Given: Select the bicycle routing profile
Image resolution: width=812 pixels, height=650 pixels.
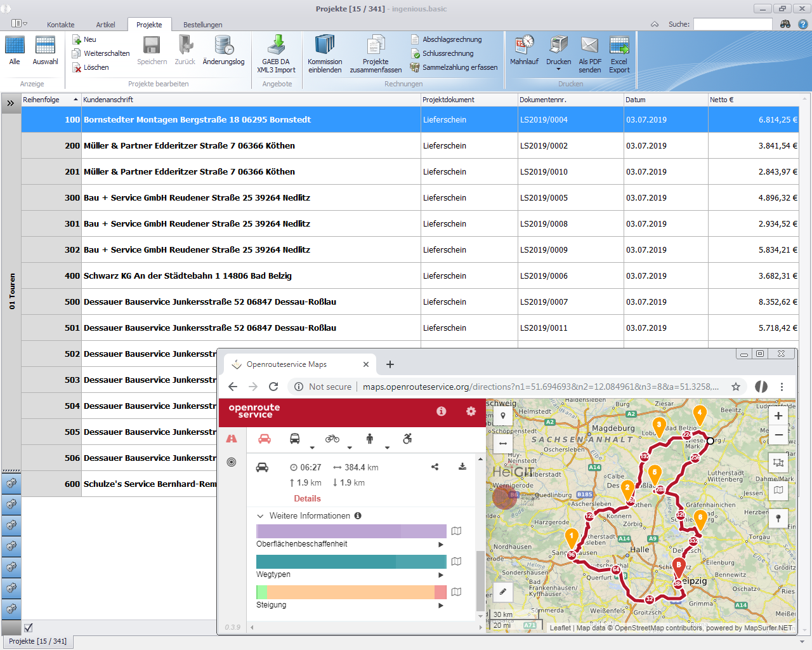Looking at the screenshot, I should pyautogui.click(x=332, y=439).
